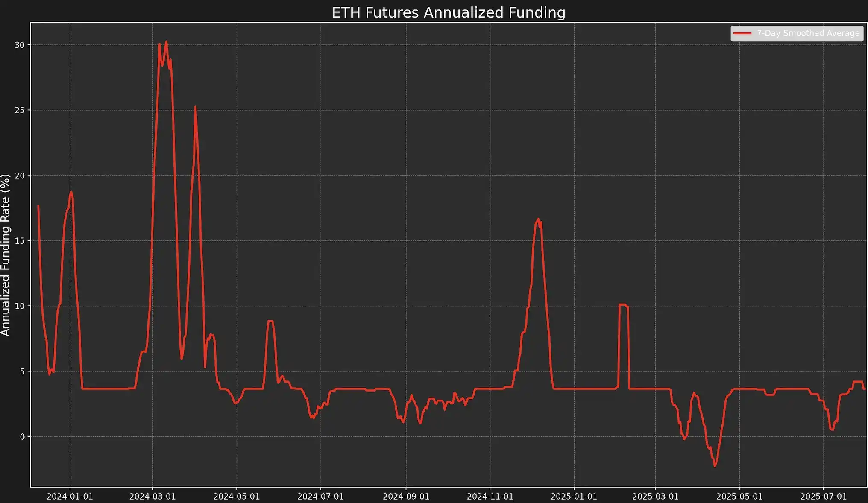Viewport: 868px width, 503px height.
Task: Click the 25 y-axis tick label
Action: [x=20, y=110]
